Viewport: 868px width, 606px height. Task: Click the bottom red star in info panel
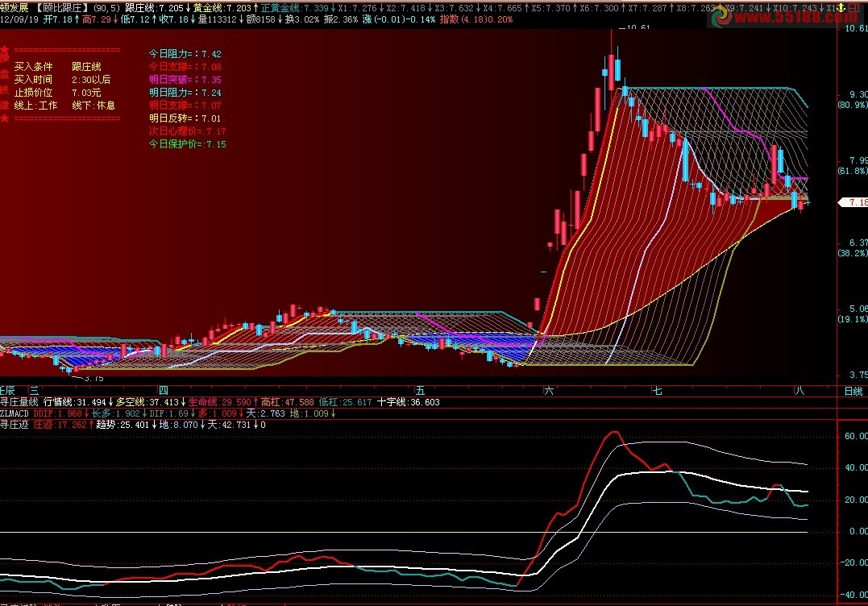tap(5, 118)
